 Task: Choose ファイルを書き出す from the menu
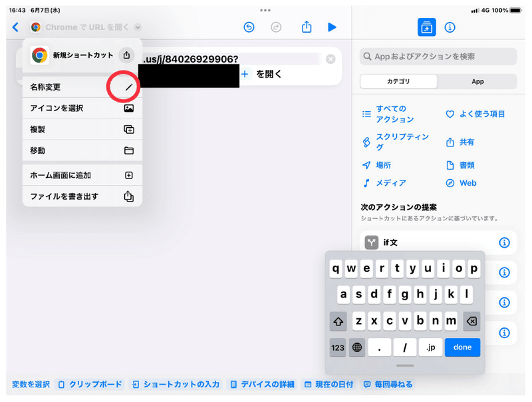(x=82, y=196)
